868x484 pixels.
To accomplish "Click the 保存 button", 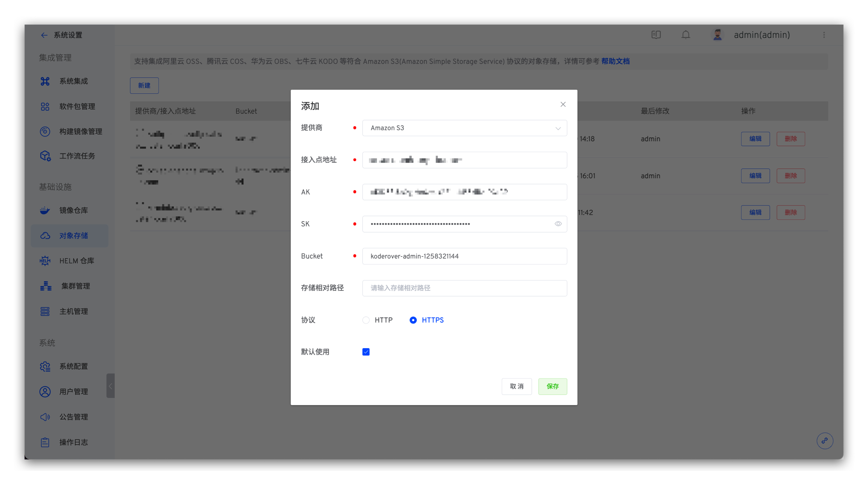I will (552, 386).
